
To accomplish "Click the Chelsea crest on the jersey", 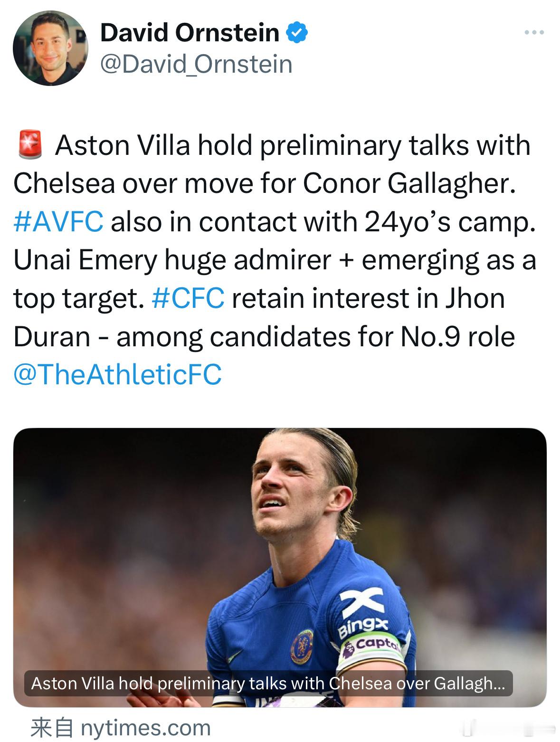I will point(302,647).
